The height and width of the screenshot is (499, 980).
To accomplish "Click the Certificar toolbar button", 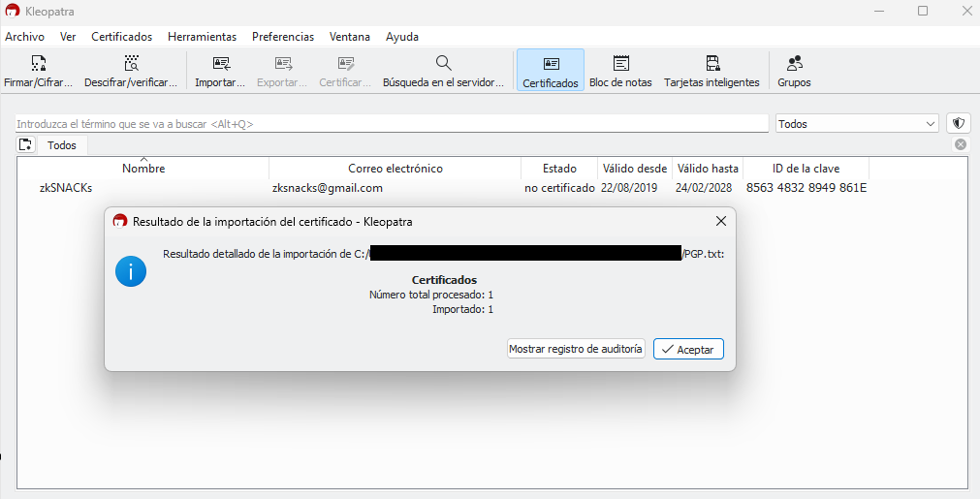I will (x=345, y=70).
